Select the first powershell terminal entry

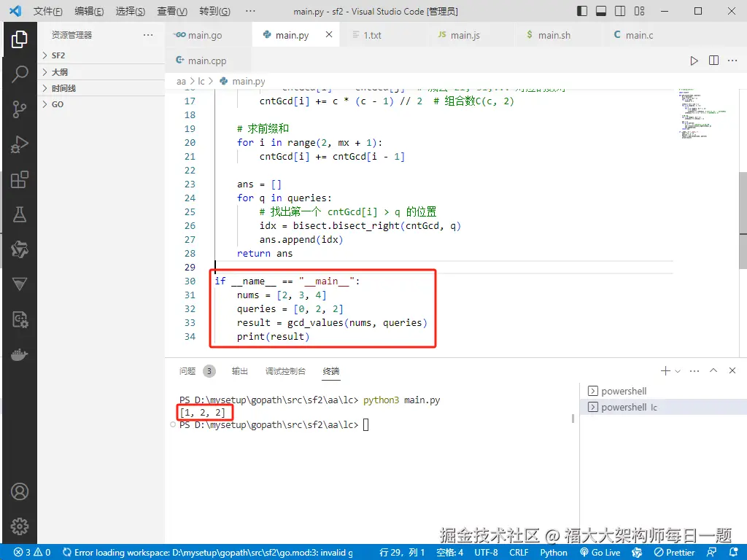click(x=663, y=391)
